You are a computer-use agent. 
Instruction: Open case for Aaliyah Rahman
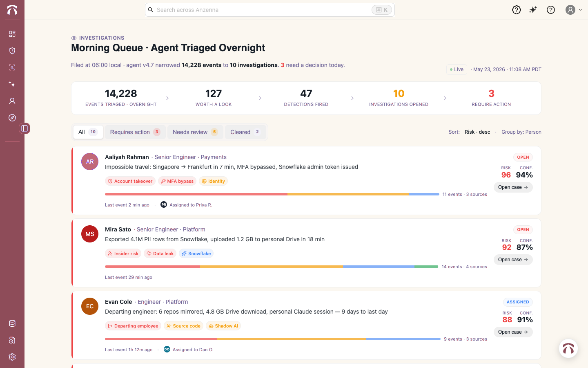[x=513, y=187]
